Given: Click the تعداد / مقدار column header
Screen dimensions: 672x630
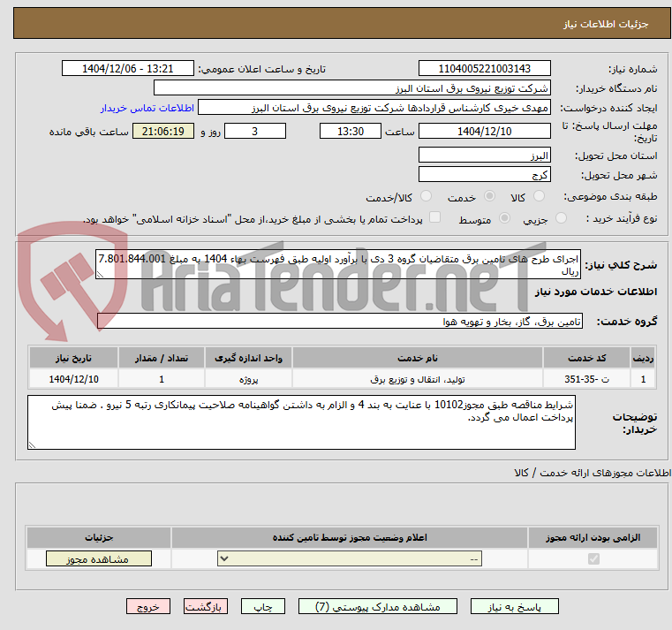Looking at the screenshot, I should (162, 358).
